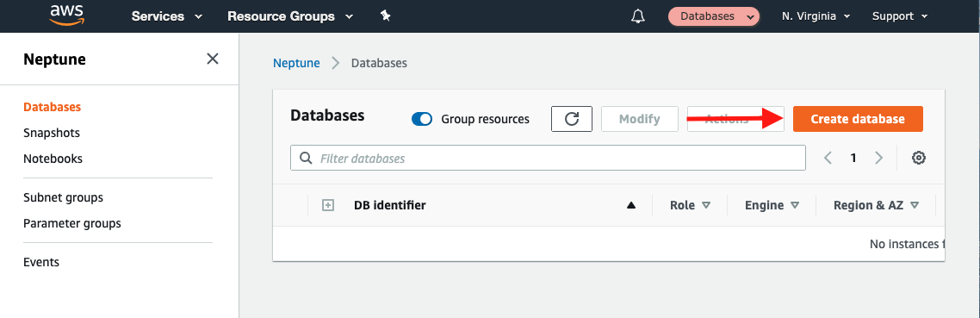Click the Modify button

[639, 119]
